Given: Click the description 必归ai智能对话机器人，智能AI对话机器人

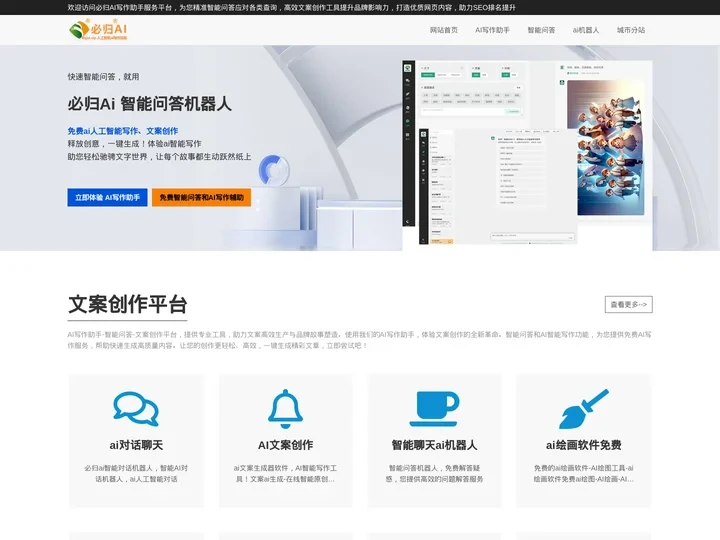Looking at the screenshot, I should pyautogui.click(x=136, y=473).
